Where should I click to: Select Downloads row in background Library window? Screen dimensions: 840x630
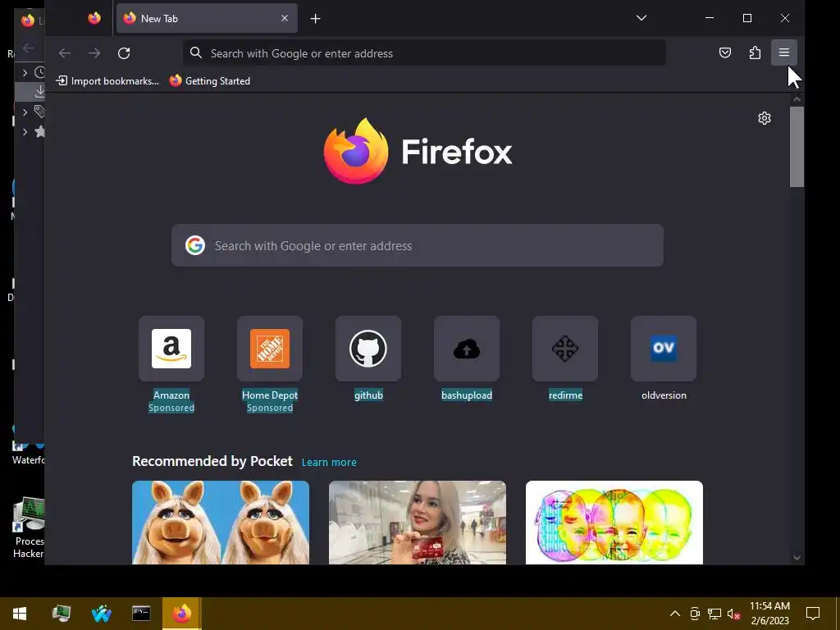tap(30, 92)
